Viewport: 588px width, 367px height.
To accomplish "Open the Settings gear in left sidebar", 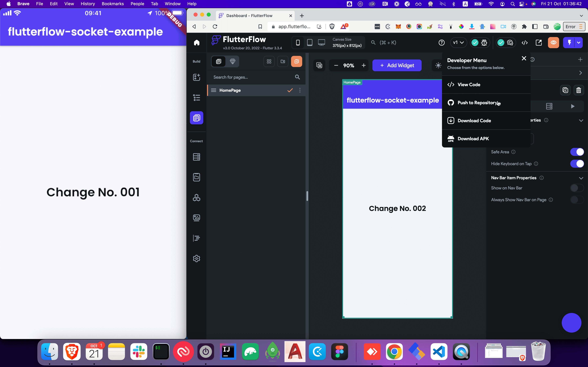I will coord(196,259).
